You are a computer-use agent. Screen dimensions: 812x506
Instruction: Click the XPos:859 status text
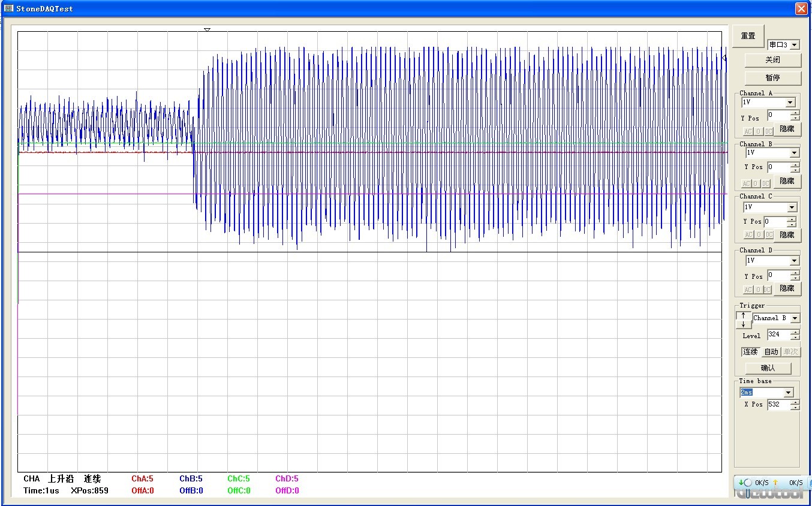pos(89,490)
